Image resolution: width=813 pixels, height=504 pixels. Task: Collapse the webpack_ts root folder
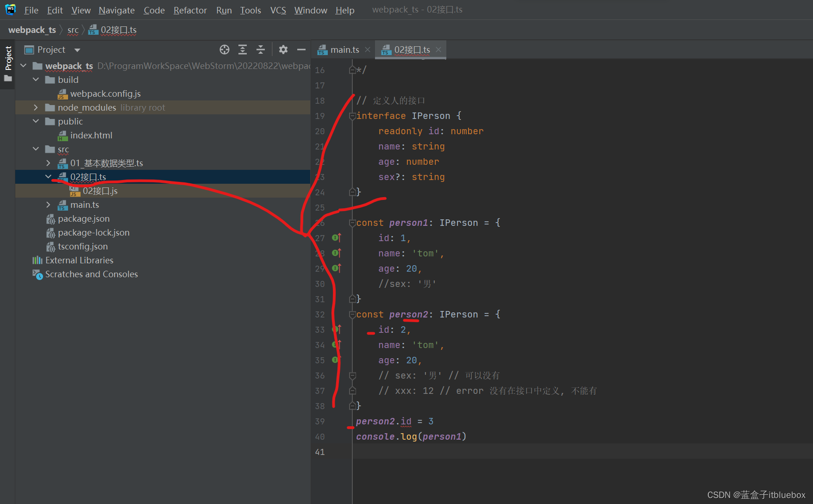(24, 66)
